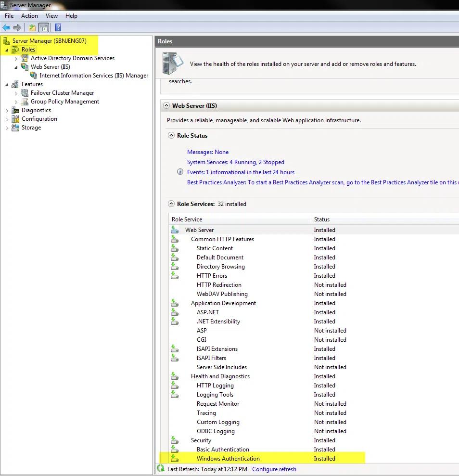This screenshot has width=459, height=476.
Task: Click the IIS Manager tree icon
Action: (33, 76)
